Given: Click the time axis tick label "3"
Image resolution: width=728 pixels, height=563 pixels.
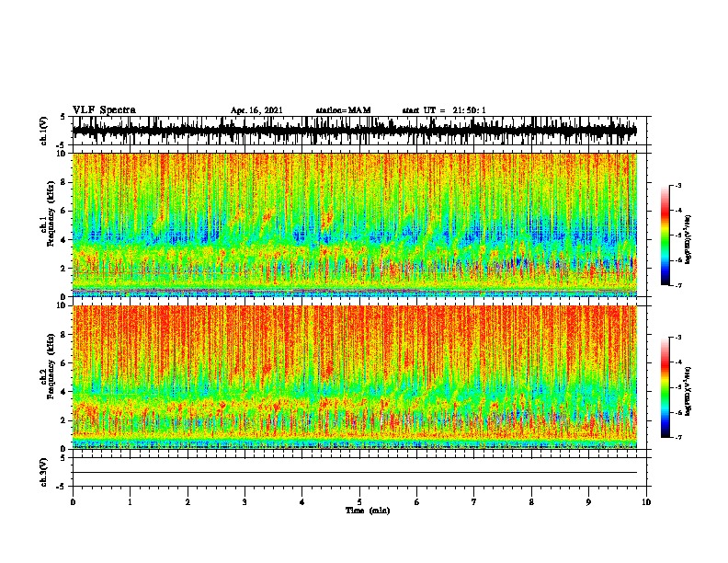Looking at the screenshot, I should pyautogui.click(x=245, y=502).
